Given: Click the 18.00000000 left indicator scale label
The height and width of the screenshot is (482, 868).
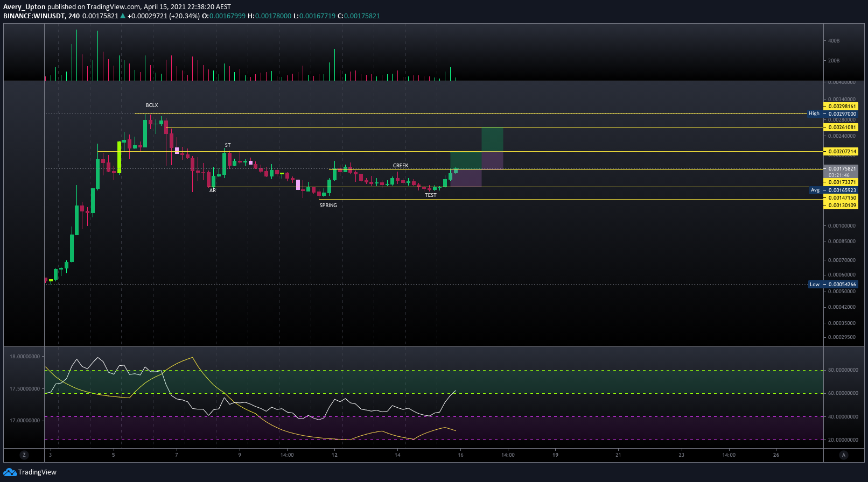Looking at the screenshot, I should (x=25, y=357).
